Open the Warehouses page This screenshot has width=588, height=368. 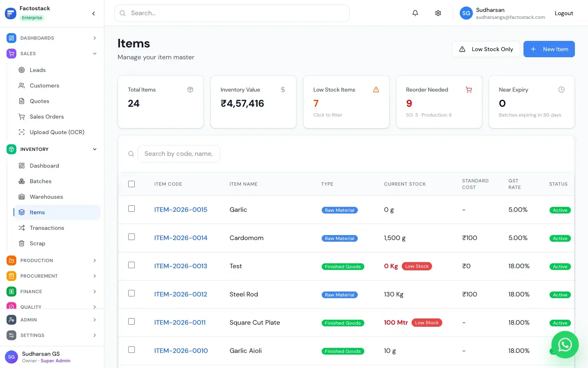57,197
